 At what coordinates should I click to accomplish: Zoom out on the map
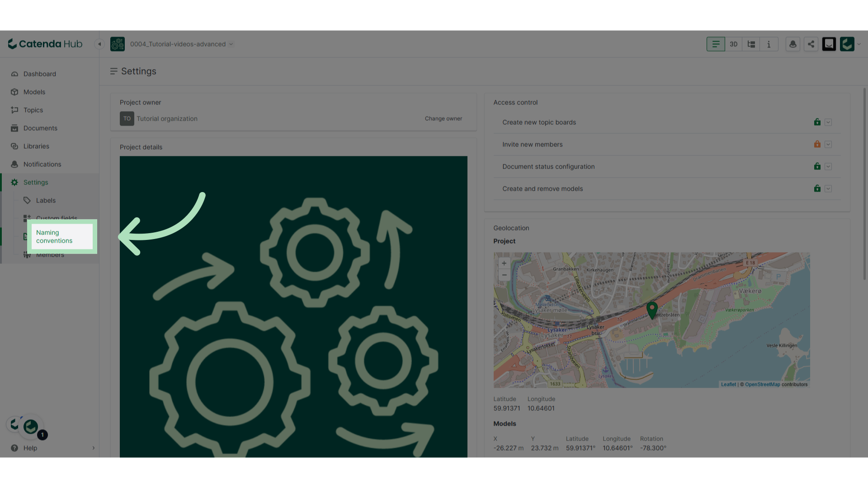pyautogui.click(x=504, y=275)
